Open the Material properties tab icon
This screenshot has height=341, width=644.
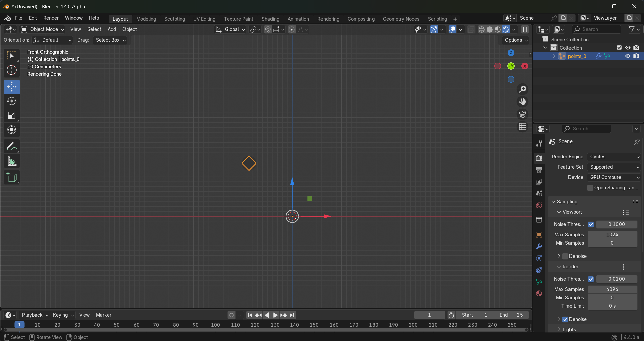pos(539,293)
